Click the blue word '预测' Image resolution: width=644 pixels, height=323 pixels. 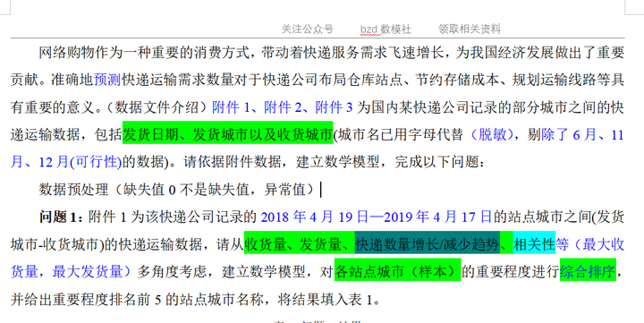[x=106, y=80]
